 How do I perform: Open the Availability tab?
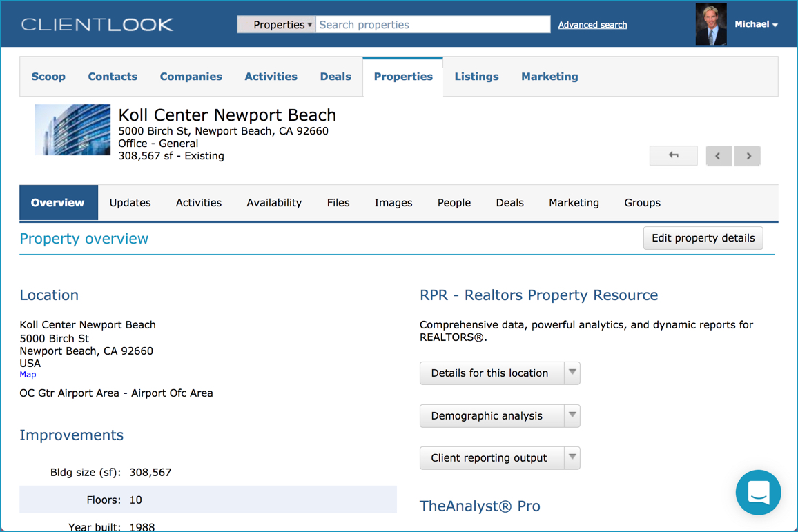point(274,202)
